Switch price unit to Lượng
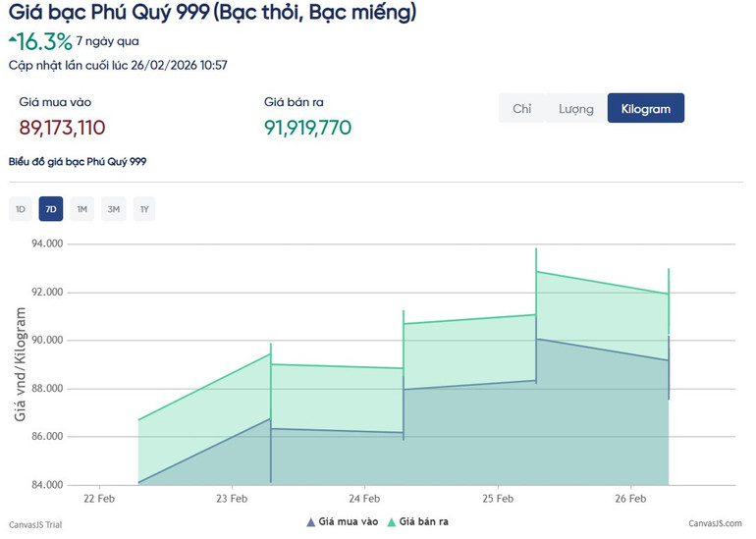The image size is (756, 539). [575, 109]
